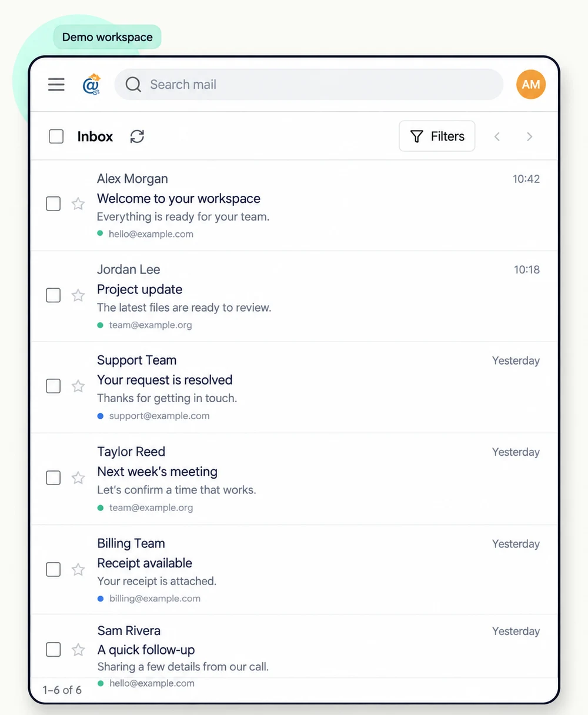588x715 pixels.
Task: Open the Filters button
Action: (437, 136)
